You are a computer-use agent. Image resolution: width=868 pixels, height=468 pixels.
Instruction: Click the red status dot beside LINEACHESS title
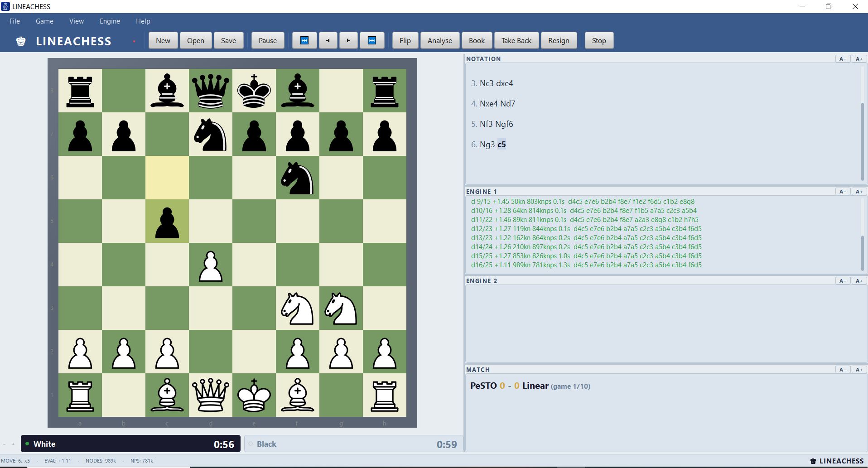[x=134, y=41]
